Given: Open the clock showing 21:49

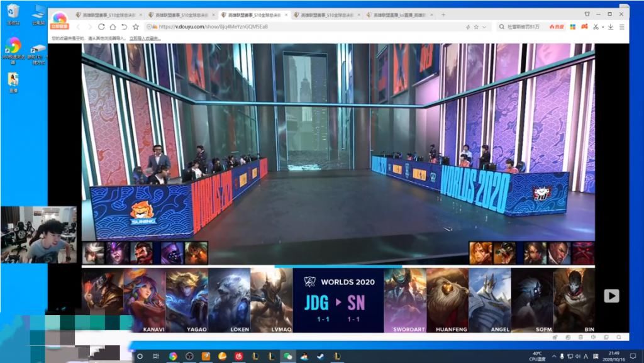Looking at the screenshot, I should pyautogui.click(x=614, y=356).
